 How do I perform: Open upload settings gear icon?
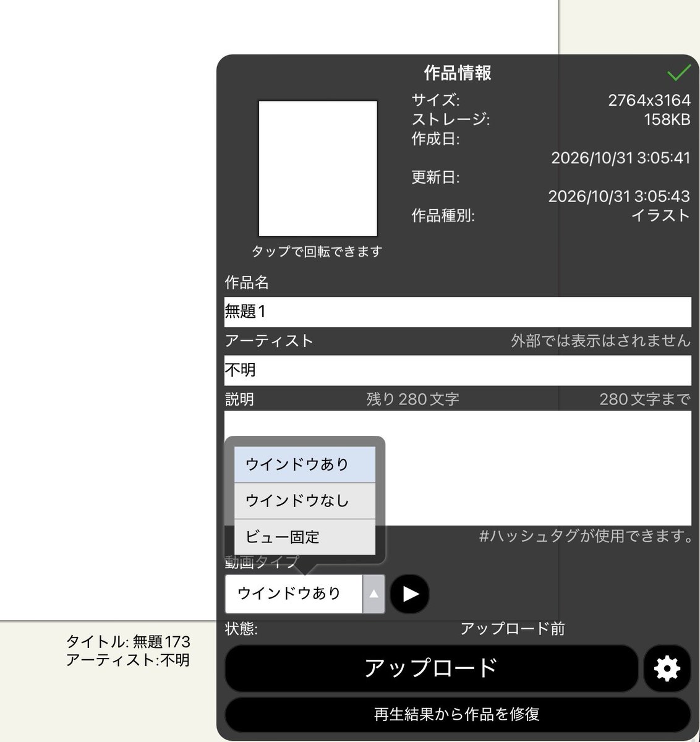(x=667, y=668)
